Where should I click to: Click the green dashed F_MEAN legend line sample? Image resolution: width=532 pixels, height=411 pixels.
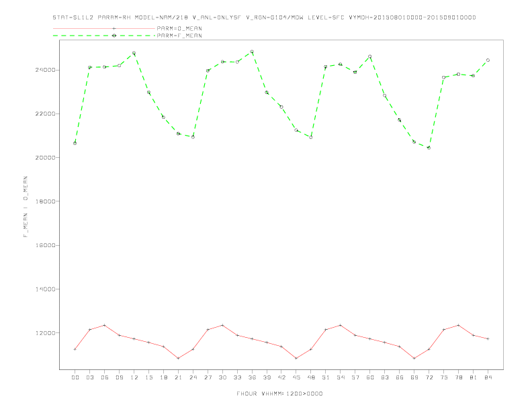click(x=104, y=36)
